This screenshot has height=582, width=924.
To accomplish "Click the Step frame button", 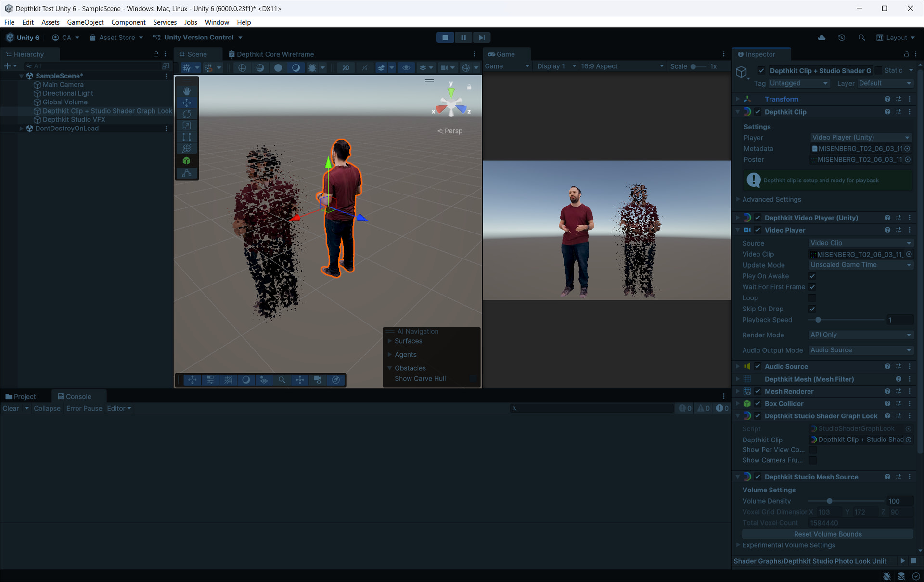I will coord(481,38).
